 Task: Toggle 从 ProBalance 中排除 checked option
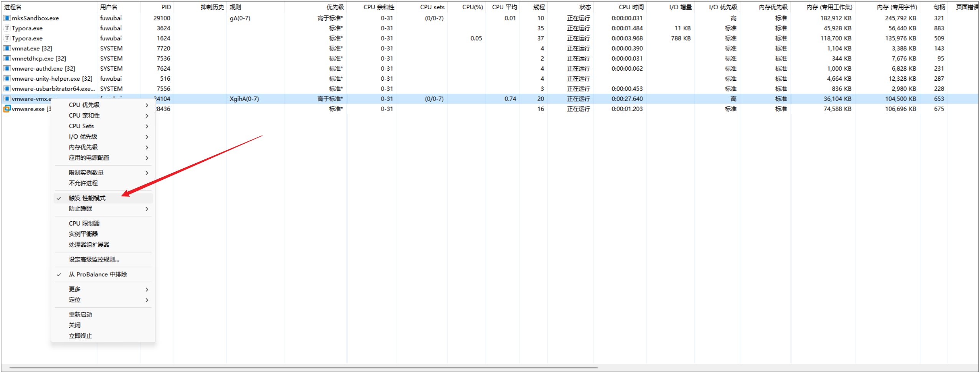pyautogui.click(x=104, y=274)
